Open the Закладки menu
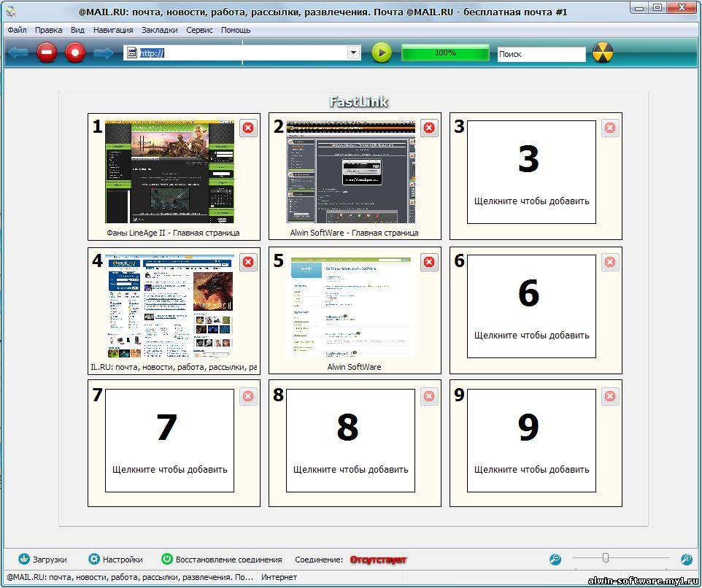The width and height of the screenshot is (702, 588). pos(159,30)
